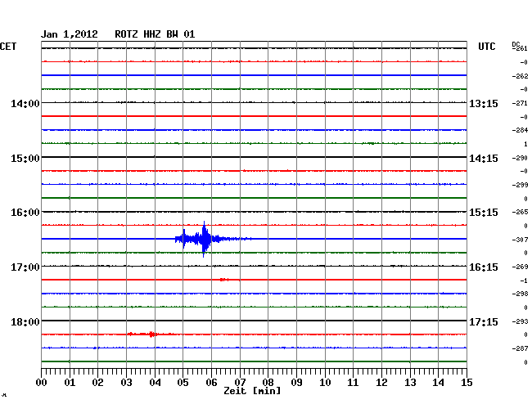Click the 14 minute axis tick label
This screenshot has width=532, height=404.
point(438,382)
